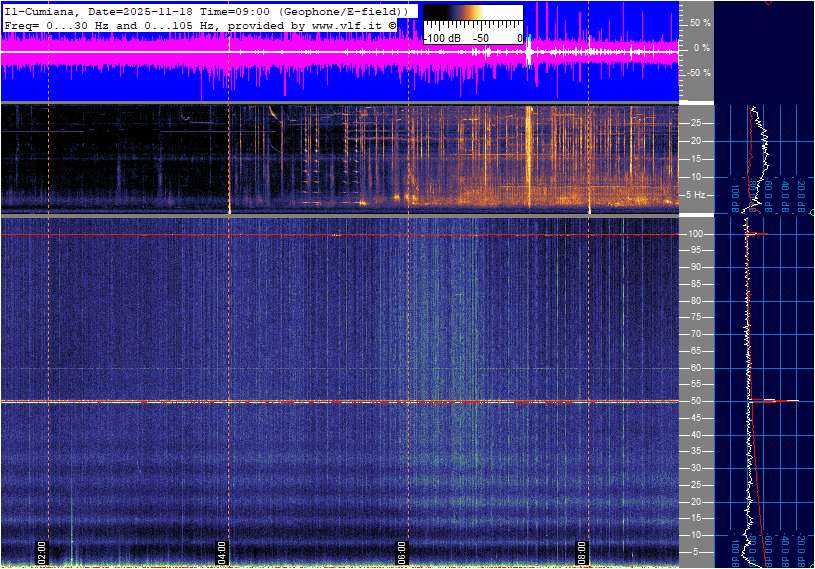Select the 06:00 time label

402,551
